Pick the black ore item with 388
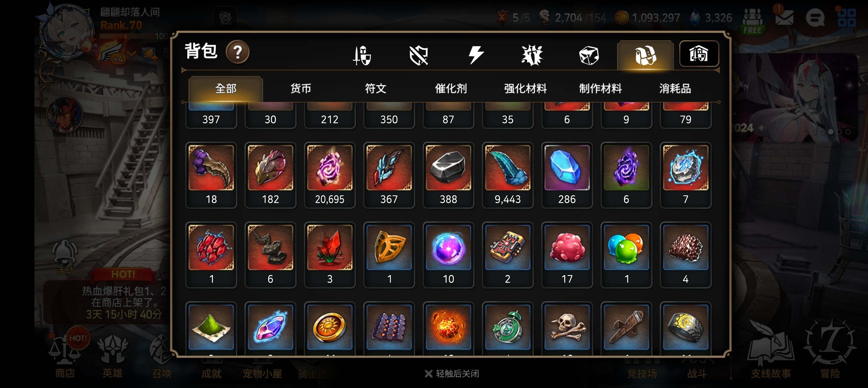 coord(448,175)
